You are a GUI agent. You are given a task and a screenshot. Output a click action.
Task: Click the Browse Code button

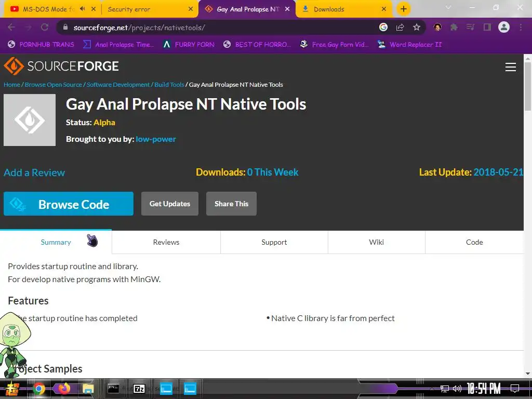click(x=69, y=204)
